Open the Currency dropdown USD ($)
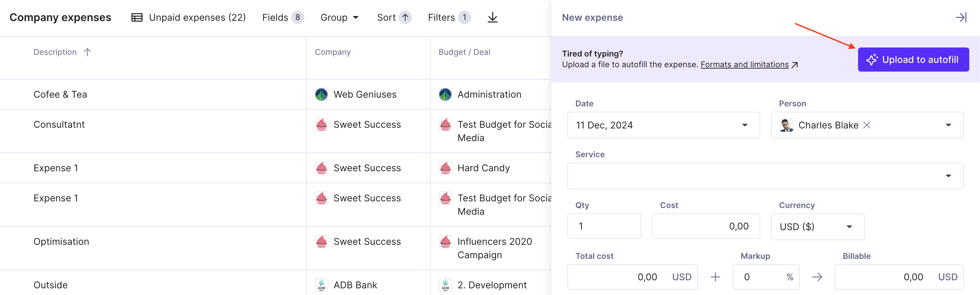This screenshot has height=295, width=980. (x=818, y=226)
